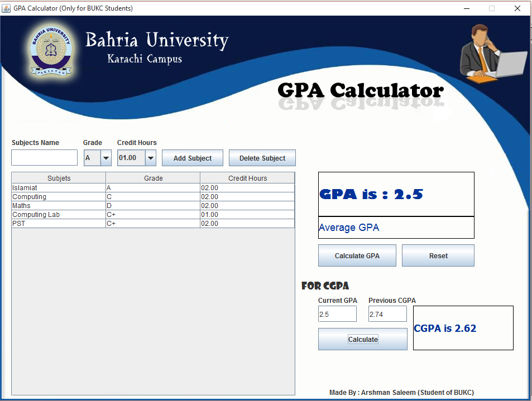Viewport: 532px width, 401px height.
Task: Click the Add Subject button
Action: (193, 158)
